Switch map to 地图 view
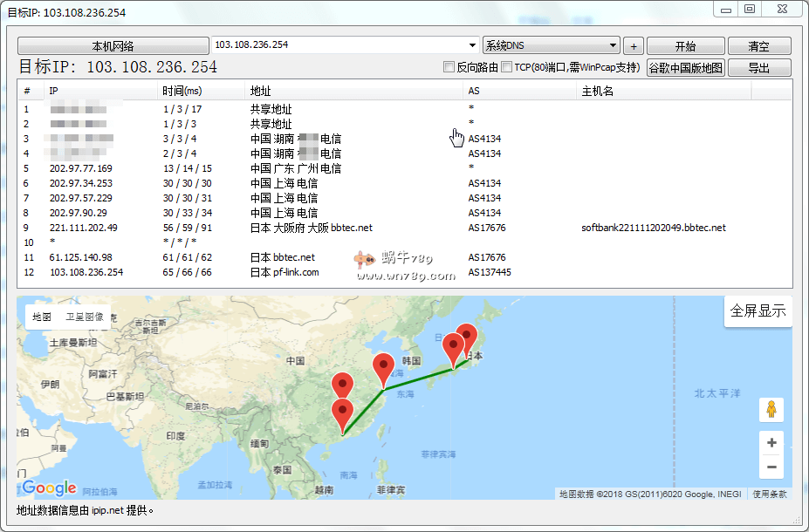Image resolution: width=809 pixels, height=532 pixels. click(42, 317)
